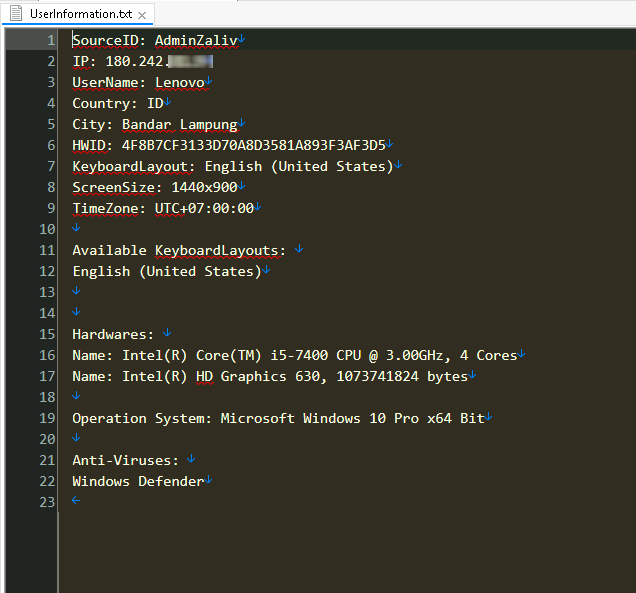Click the text 'SourceID: AdminZaliv'
The height and width of the screenshot is (593, 636).
click(155, 41)
